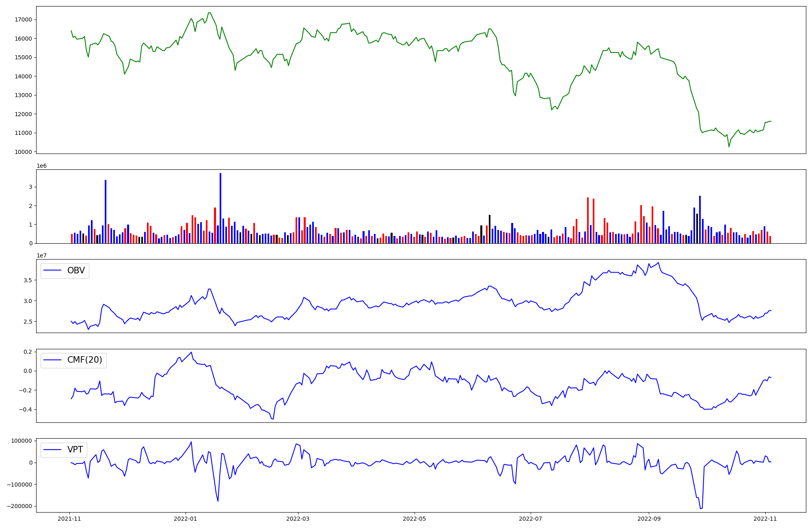Viewport: 812px width, 528px height.
Task: Click the tallest blue volume bar
Action: tap(220, 208)
